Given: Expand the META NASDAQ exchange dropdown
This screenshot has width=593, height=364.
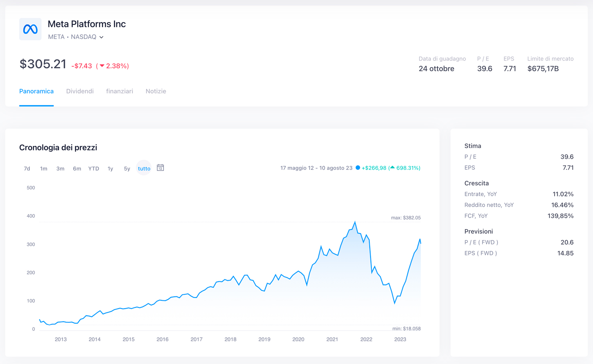Looking at the screenshot, I should [101, 37].
